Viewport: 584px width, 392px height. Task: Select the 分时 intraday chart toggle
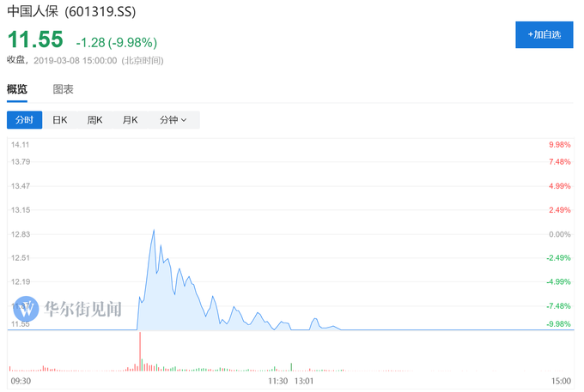(x=24, y=120)
